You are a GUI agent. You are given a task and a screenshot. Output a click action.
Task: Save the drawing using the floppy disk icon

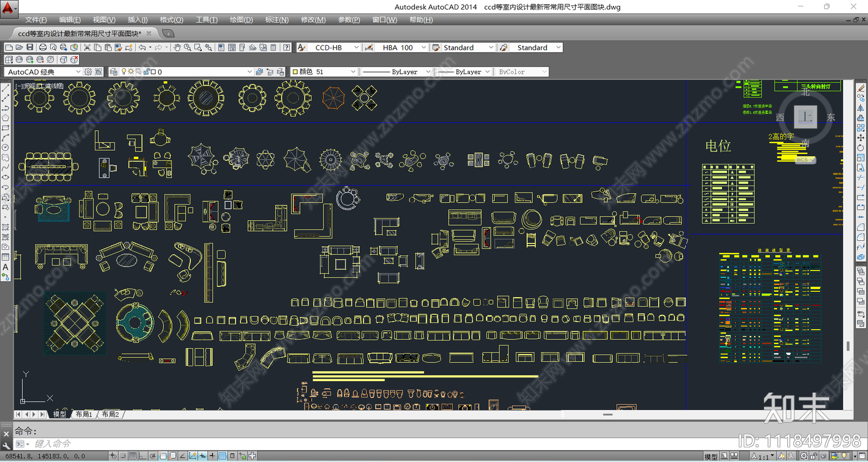click(x=30, y=48)
